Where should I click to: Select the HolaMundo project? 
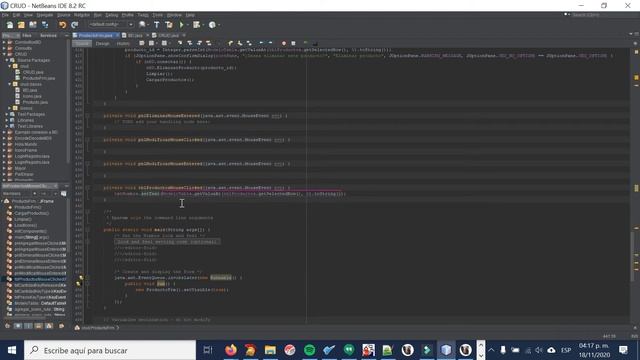pyautogui.click(x=26, y=144)
